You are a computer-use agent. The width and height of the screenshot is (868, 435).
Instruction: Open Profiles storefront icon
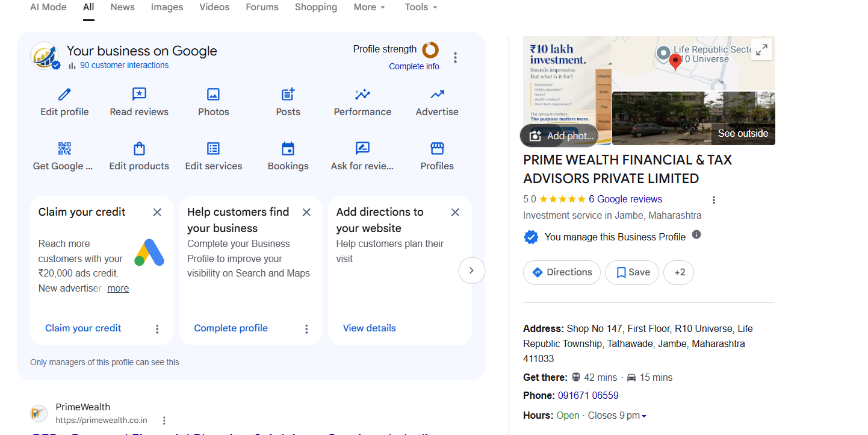437,149
